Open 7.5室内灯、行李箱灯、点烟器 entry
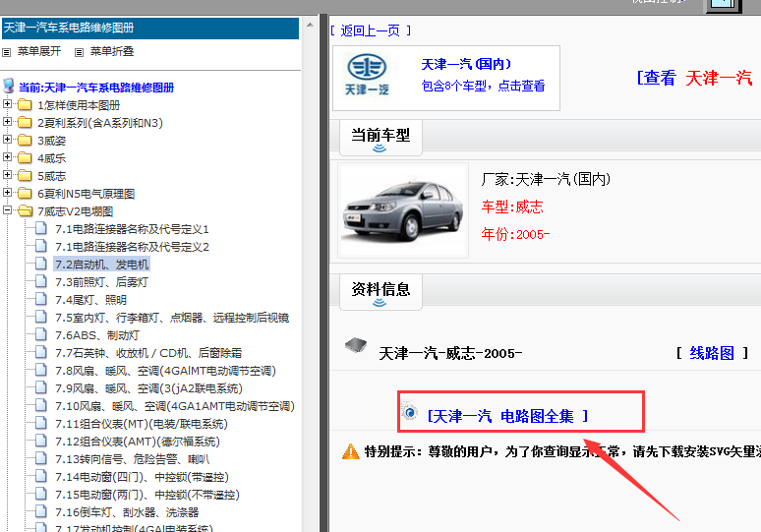Image resolution: width=761 pixels, height=532 pixels. 172,318
